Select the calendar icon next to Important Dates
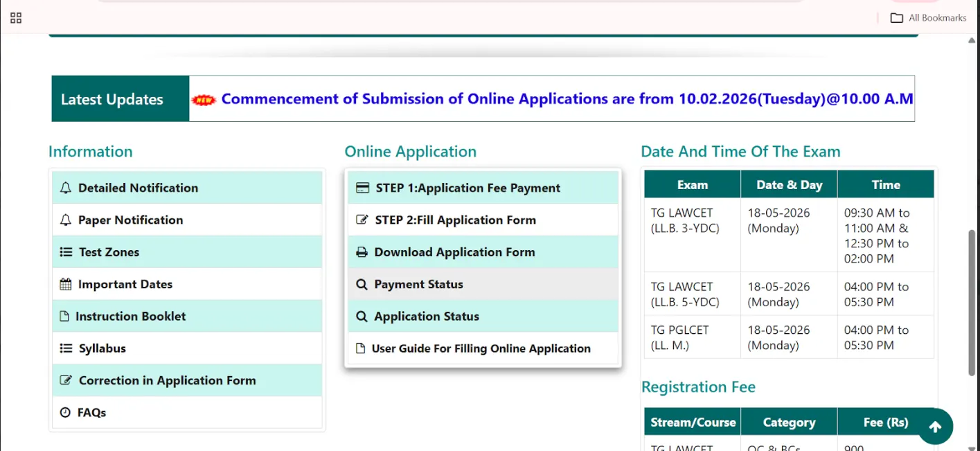980x451 pixels. (x=64, y=284)
